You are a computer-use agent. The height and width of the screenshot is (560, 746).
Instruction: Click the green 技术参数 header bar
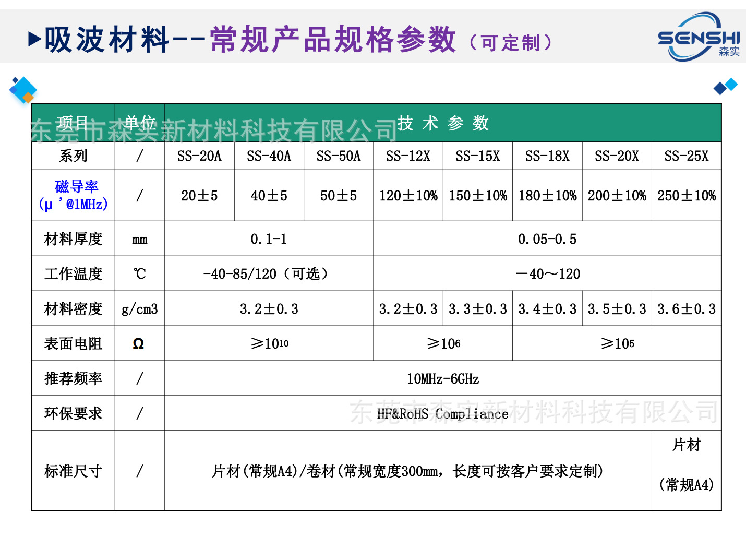point(443,124)
